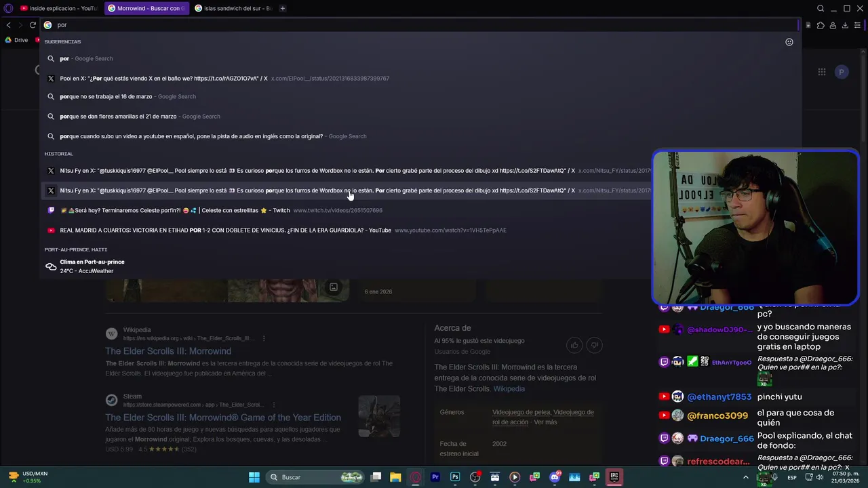Viewport: 868px width, 488px height.
Task: Select the 'por - Google Search' suggestion
Action: (420, 58)
